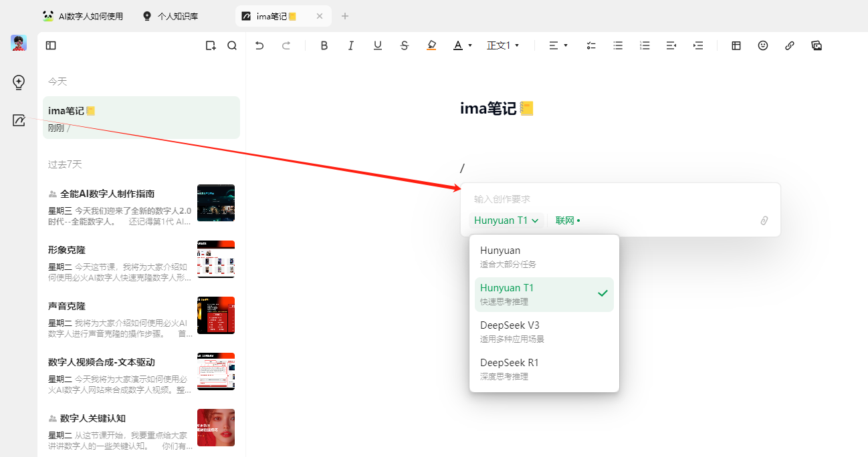Click the 声音克隆 note thumbnail
This screenshot has height=457, width=868.
pos(216,315)
